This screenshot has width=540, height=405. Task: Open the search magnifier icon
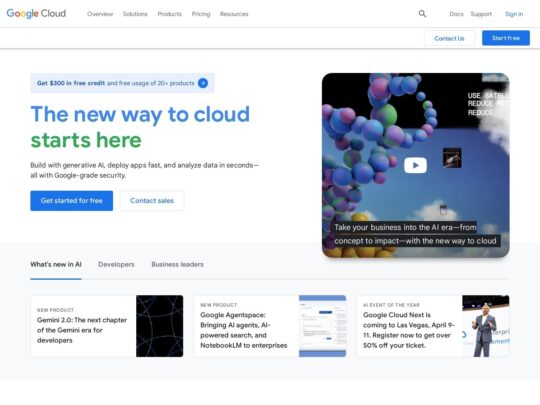[422, 14]
